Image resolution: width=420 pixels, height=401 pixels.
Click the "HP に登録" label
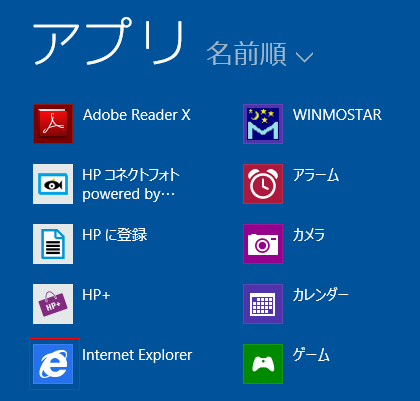tap(115, 235)
